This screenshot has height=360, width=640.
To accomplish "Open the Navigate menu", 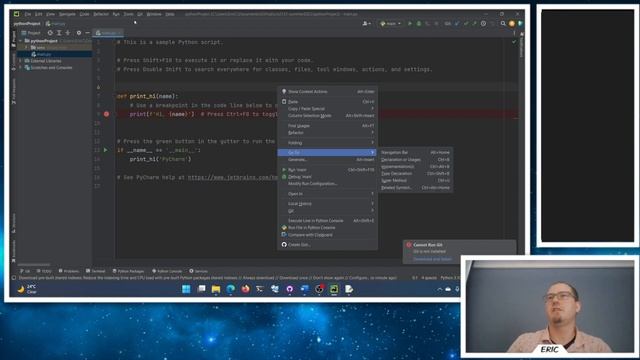I will (x=67, y=14).
